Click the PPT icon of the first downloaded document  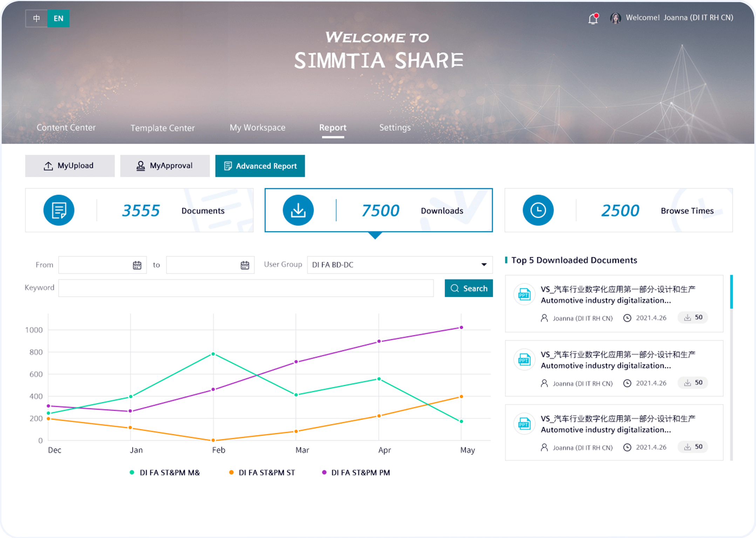pyautogui.click(x=524, y=295)
